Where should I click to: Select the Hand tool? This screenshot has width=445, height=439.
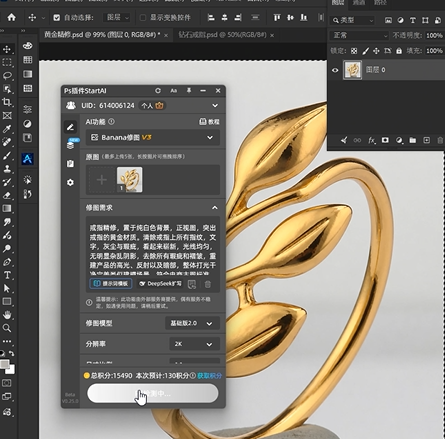click(x=7, y=315)
